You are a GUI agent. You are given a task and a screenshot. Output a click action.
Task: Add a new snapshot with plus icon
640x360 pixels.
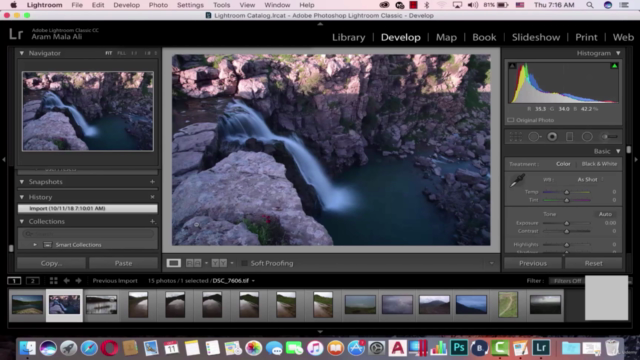click(x=152, y=182)
